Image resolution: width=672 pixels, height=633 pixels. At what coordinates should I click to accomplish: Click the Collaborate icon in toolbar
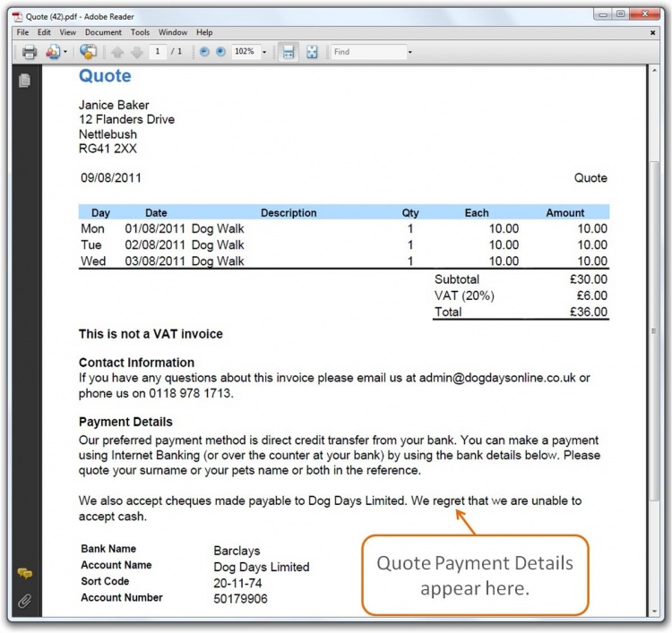[88, 52]
